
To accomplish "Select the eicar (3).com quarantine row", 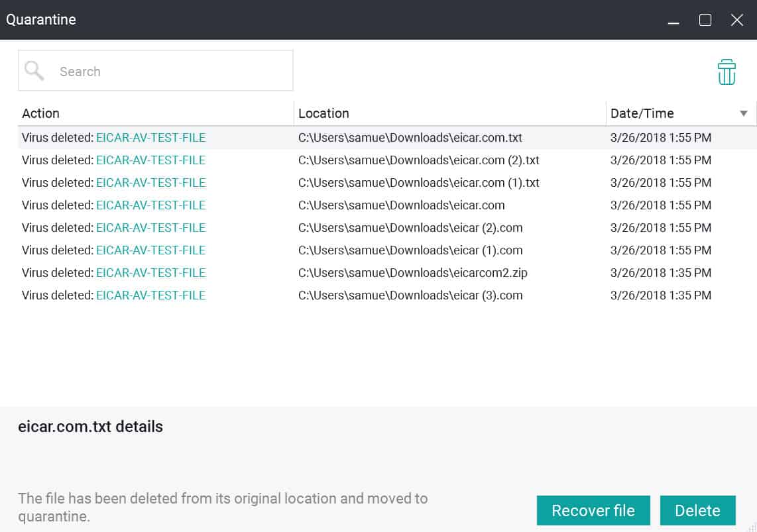I will point(387,295).
